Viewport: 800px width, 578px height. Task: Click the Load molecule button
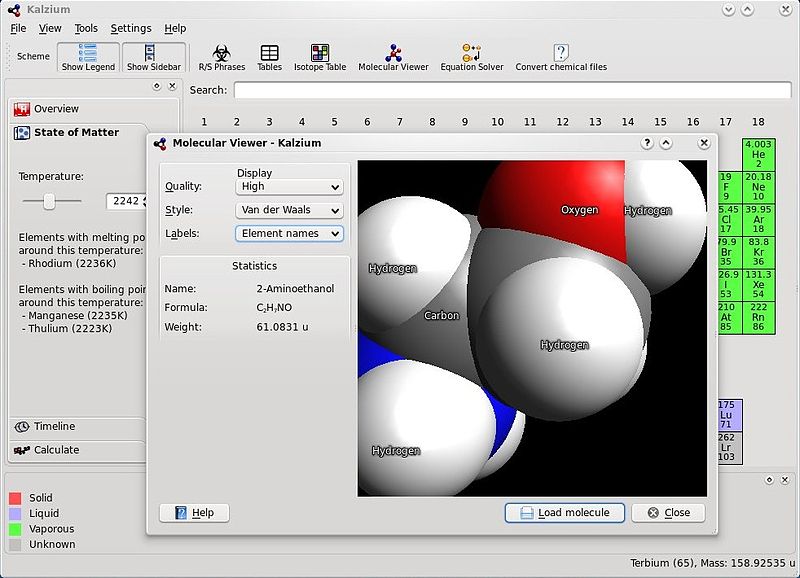coord(564,513)
